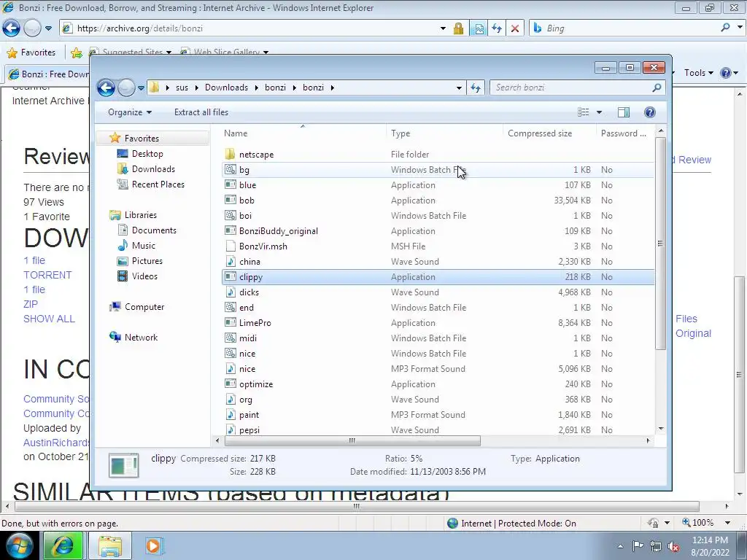Open the TORRENT download link on archive page
This screenshot has height=560, width=747.
pos(47,275)
